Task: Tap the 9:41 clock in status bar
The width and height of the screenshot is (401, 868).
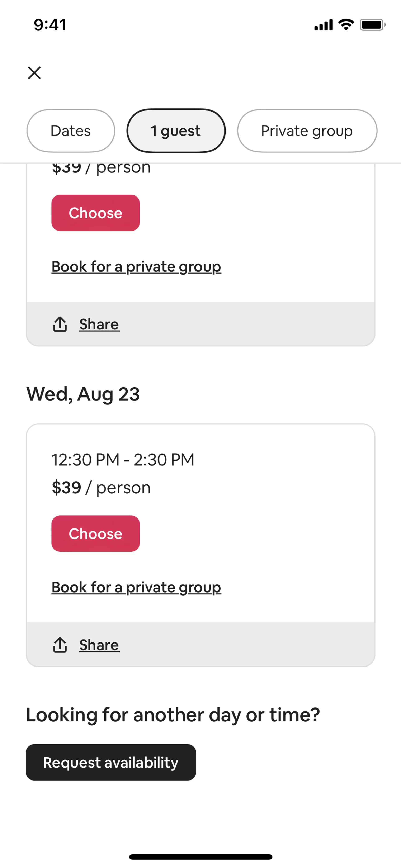Action: (x=50, y=25)
